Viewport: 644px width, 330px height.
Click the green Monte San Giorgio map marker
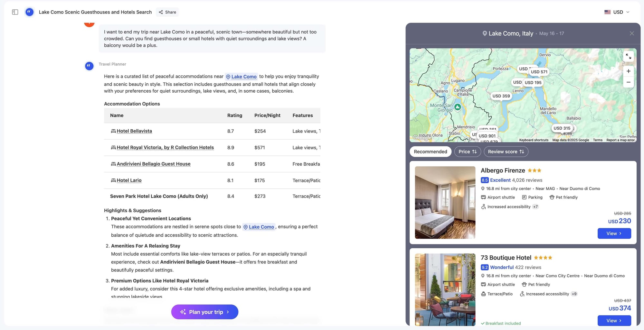click(x=458, y=107)
